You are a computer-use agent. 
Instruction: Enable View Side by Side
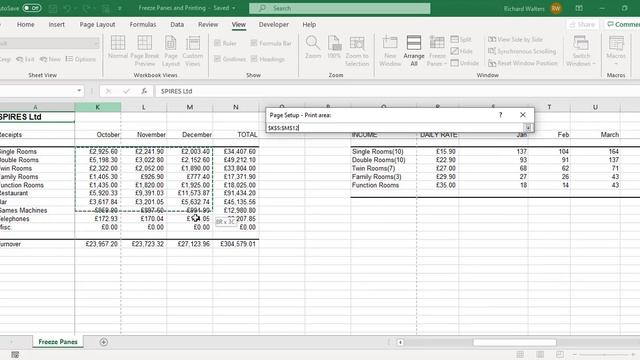pyautogui.click(x=516, y=39)
